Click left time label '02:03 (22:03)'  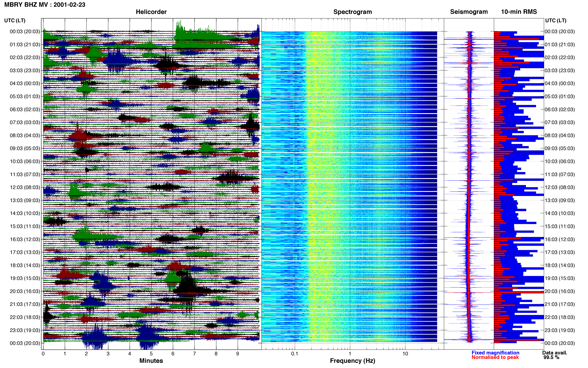(x=25, y=57)
